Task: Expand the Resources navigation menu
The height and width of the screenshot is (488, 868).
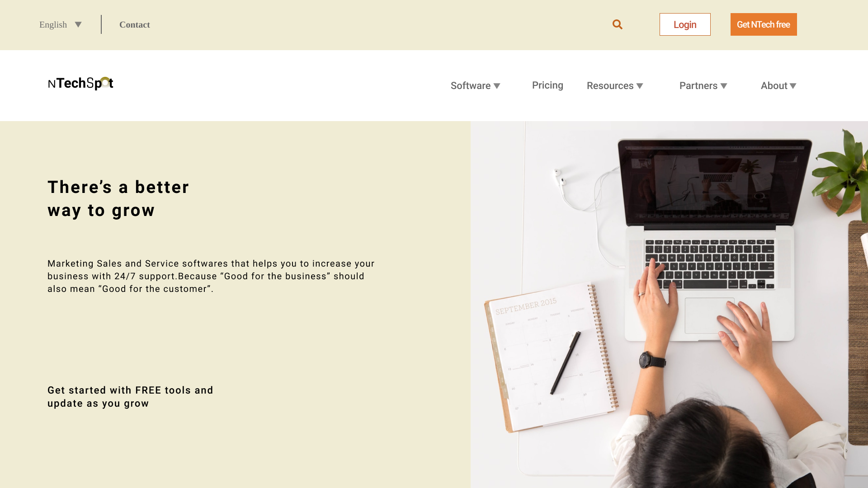Action: pos(615,86)
